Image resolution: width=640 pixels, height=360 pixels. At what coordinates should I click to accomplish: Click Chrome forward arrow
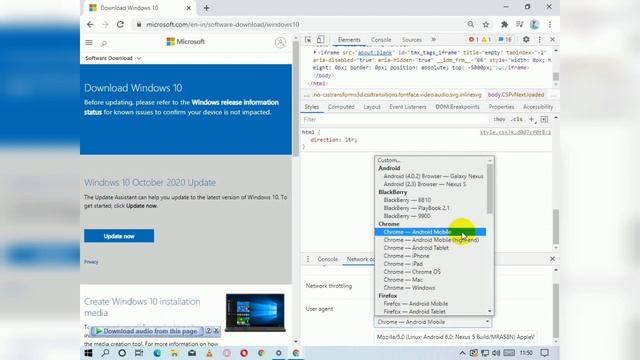(x=105, y=24)
